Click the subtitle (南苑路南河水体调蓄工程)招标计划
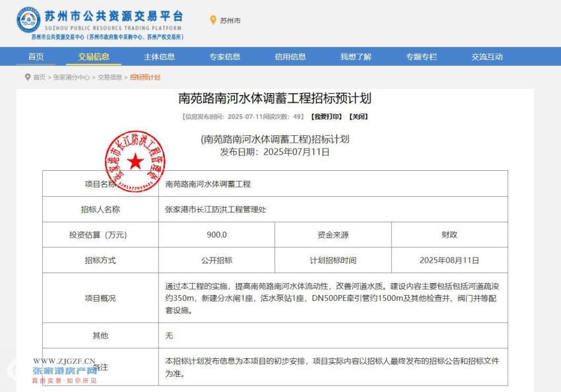This screenshot has width=561, height=392. point(275,139)
